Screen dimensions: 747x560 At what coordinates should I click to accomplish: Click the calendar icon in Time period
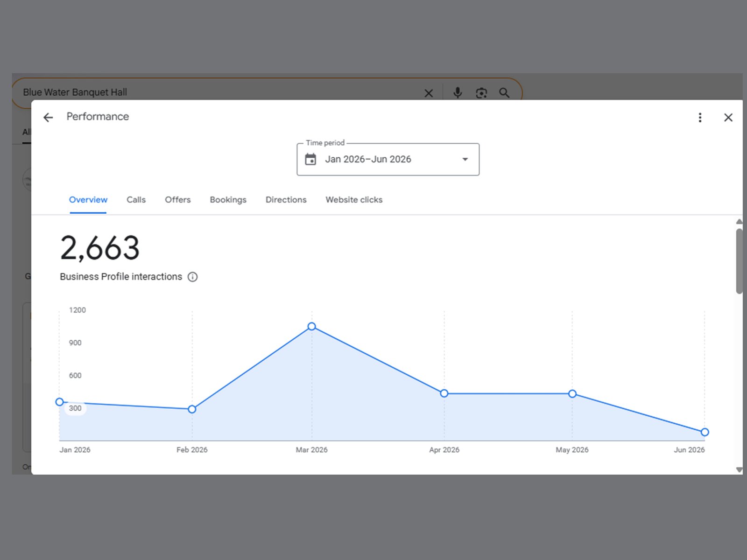(310, 159)
